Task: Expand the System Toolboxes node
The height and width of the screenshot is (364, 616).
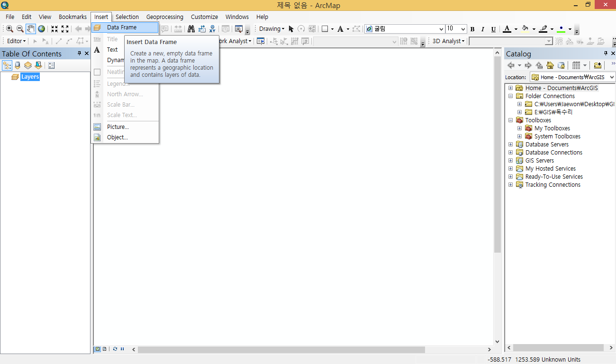Action: click(x=519, y=136)
